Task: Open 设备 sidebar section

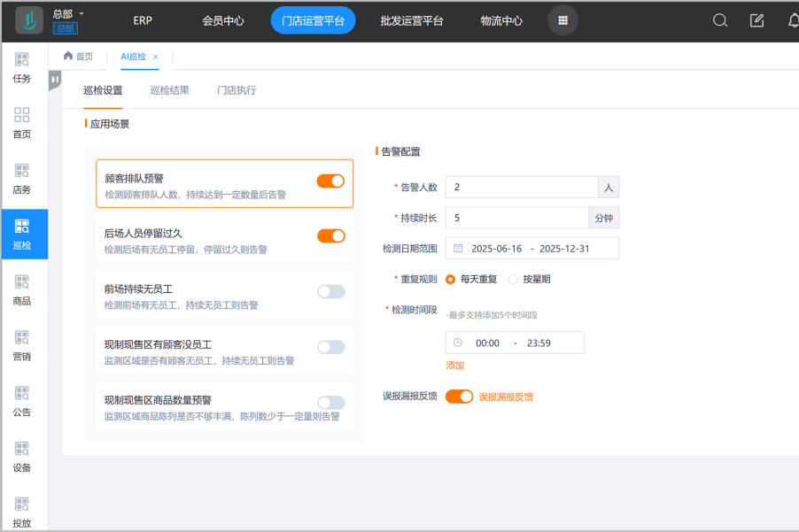Action: click(x=22, y=457)
